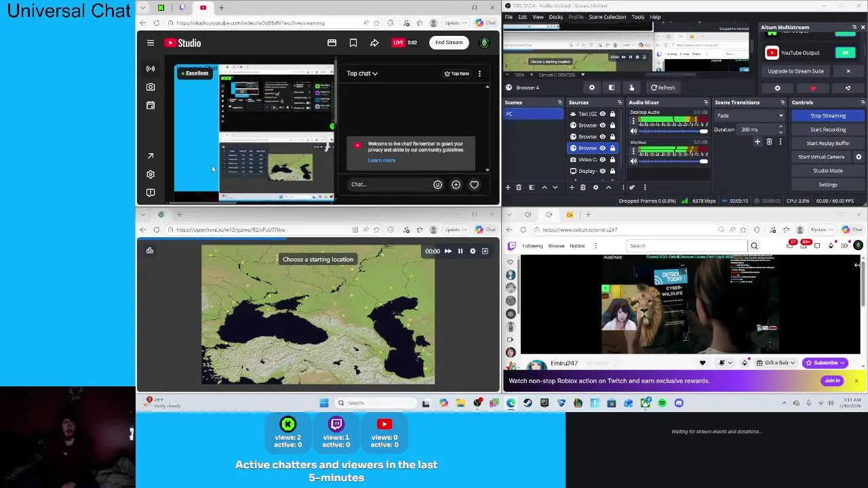Click Join in on Twitch banner

(x=832, y=381)
